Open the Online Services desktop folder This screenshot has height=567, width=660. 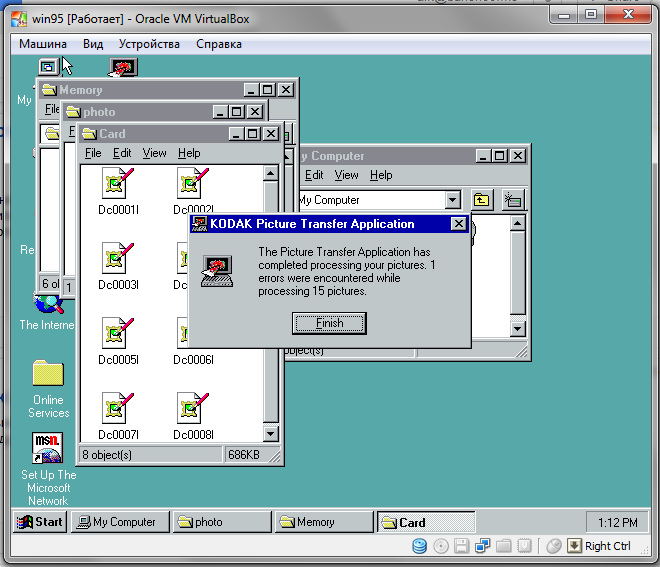[x=48, y=389]
